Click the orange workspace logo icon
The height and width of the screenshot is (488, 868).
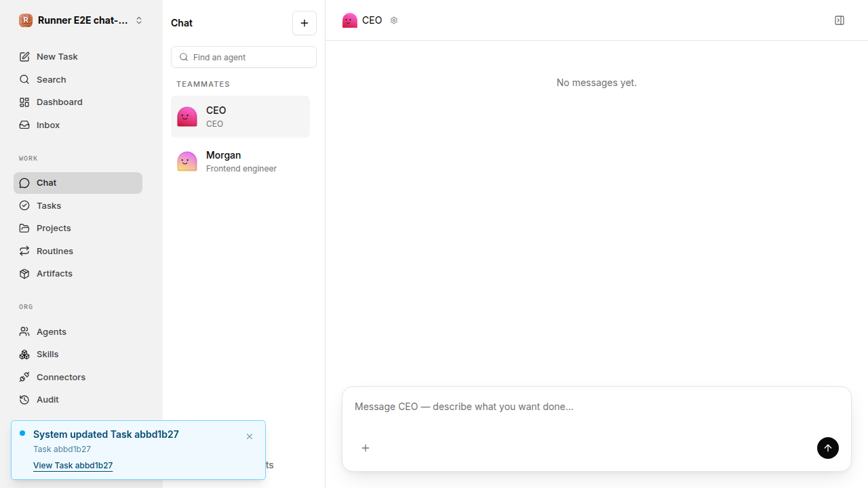tap(26, 20)
